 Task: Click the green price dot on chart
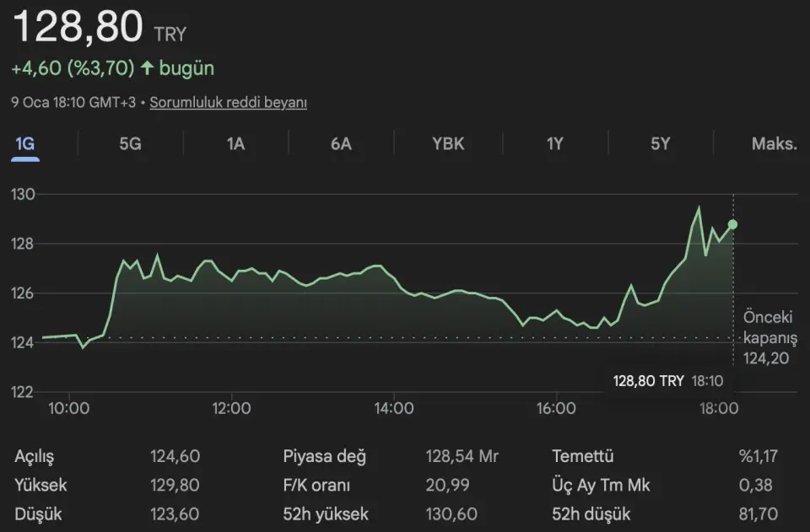732,224
